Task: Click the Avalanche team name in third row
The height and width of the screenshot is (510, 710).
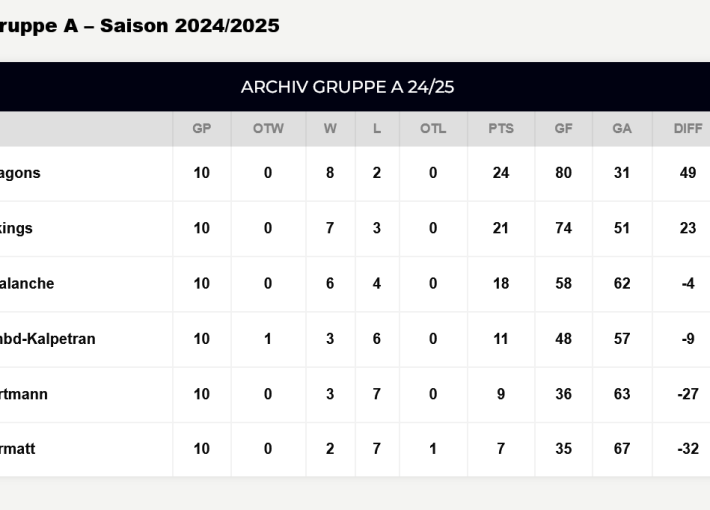Action: [27, 283]
